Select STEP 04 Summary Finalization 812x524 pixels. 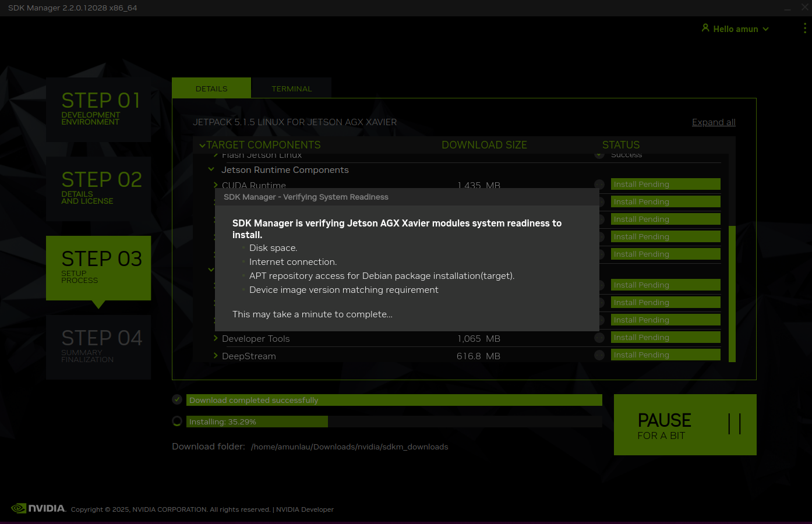coord(98,347)
